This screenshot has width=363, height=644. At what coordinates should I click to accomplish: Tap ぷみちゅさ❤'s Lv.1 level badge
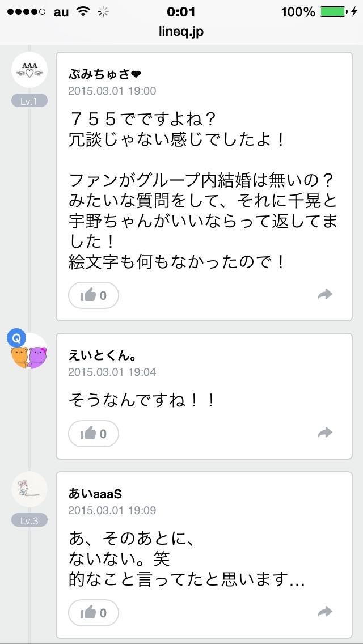(29, 100)
